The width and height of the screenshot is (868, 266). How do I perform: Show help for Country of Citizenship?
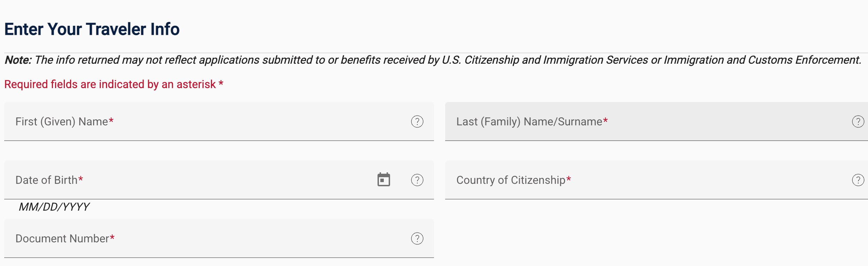point(858,180)
